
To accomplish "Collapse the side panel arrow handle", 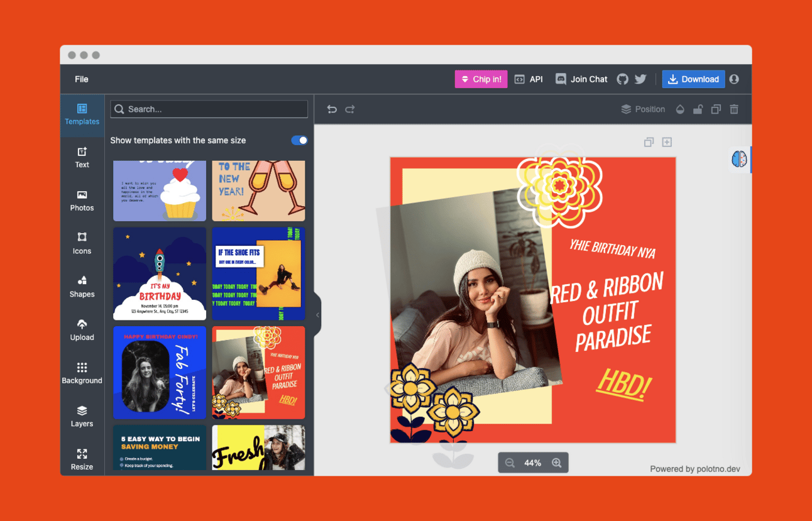I will tap(317, 315).
